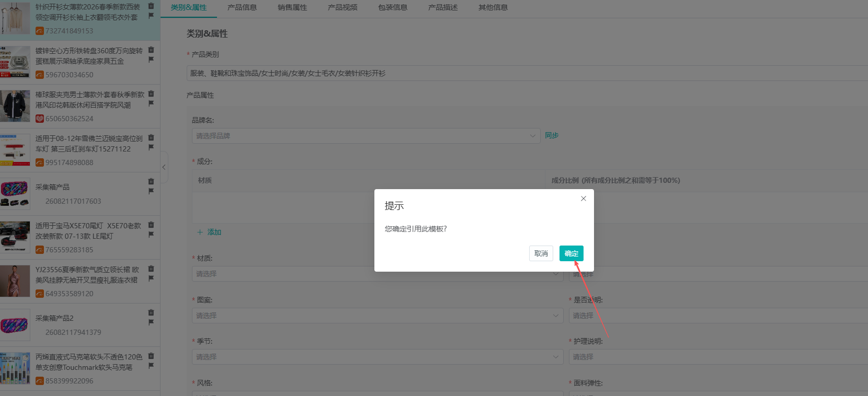Switch to the 产品视频 tab
The image size is (868, 396).
pyautogui.click(x=342, y=7)
